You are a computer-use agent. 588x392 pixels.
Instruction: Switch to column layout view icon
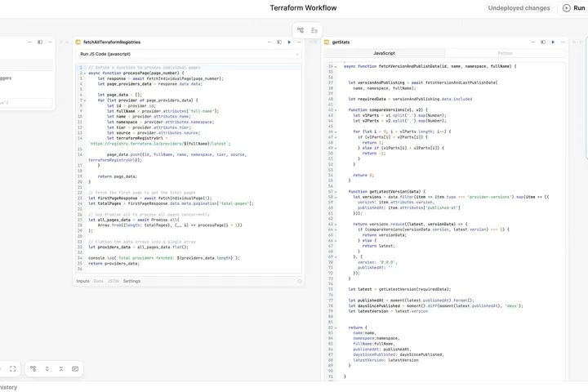point(314,30)
